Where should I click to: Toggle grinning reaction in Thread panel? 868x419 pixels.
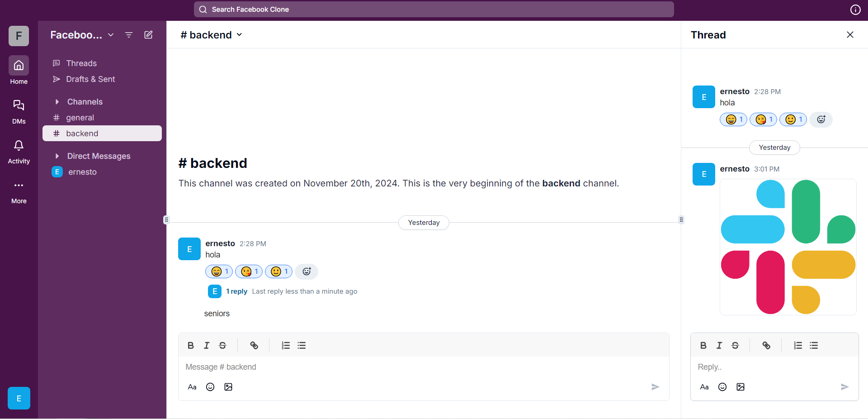pos(734,119)
